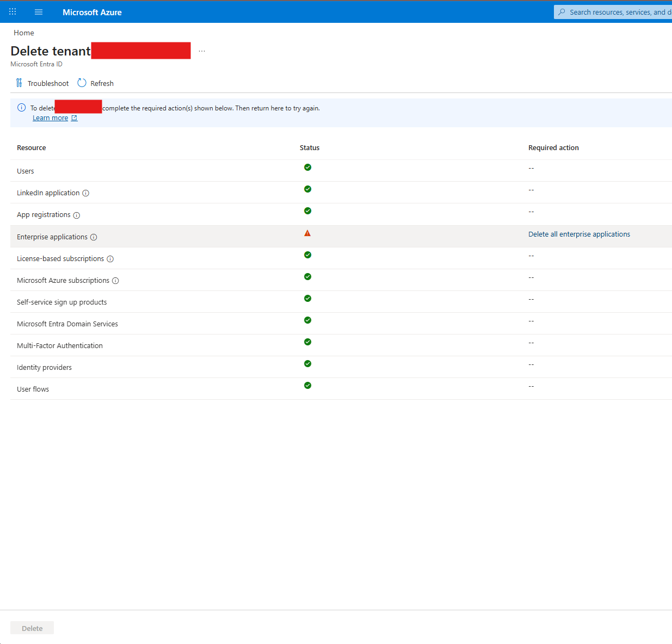Screen dimensions: 672x644
Task: Click the Required action column header
Action: pyautogui.click(x=553, y=148)
